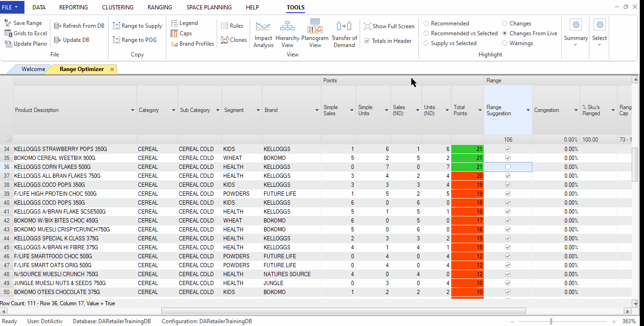Open the Category column filter dropdown

[173, 110]
